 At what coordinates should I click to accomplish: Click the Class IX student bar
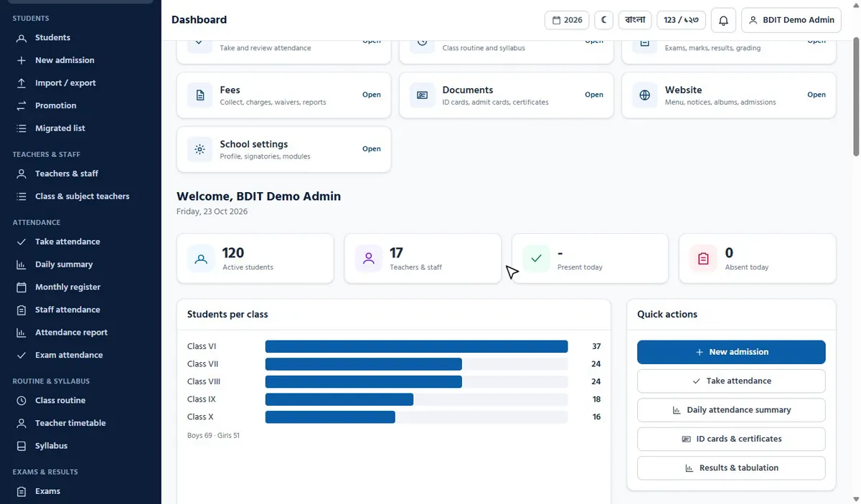[339, 399]
